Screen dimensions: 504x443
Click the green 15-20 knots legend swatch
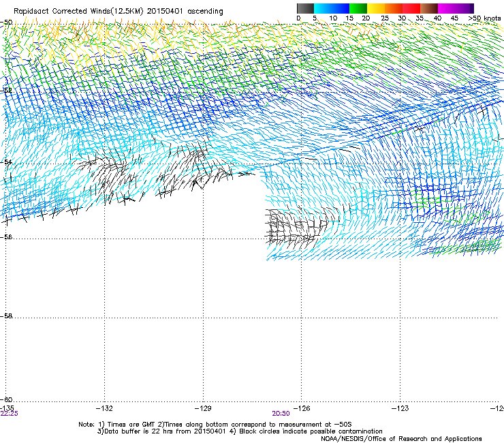358,8
